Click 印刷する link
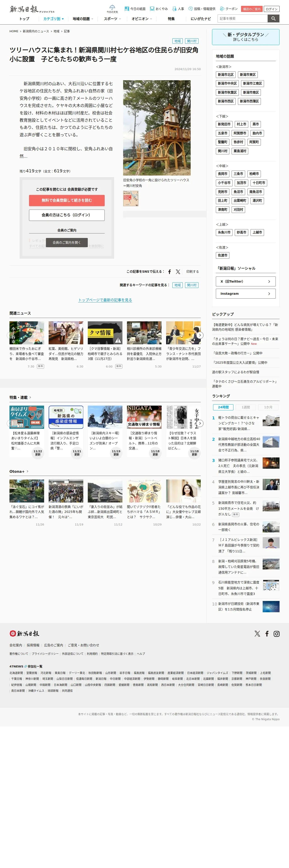 tap(192, 272)
